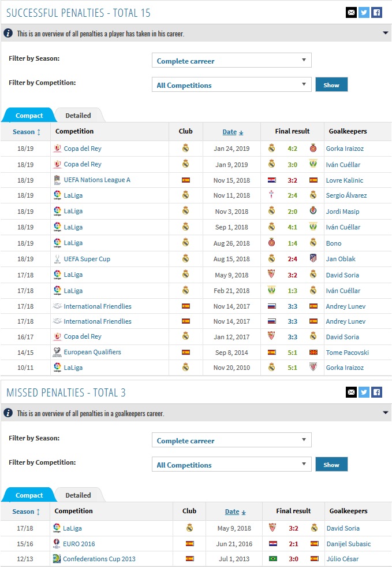Open Missed Penalties Filter by Season dropdown

(231, 440)
